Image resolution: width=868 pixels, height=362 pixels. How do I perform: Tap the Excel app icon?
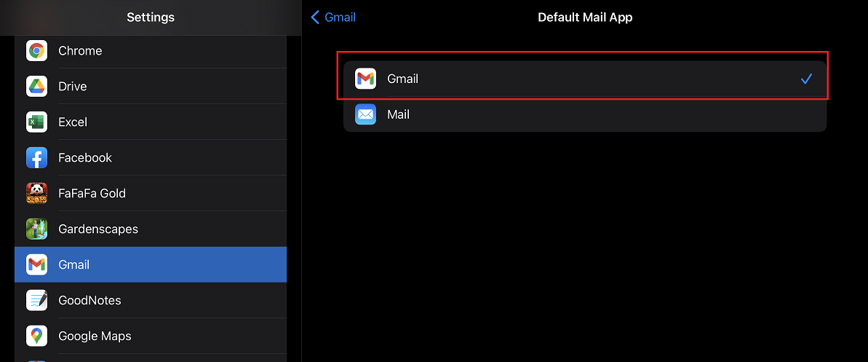point(36,122)
